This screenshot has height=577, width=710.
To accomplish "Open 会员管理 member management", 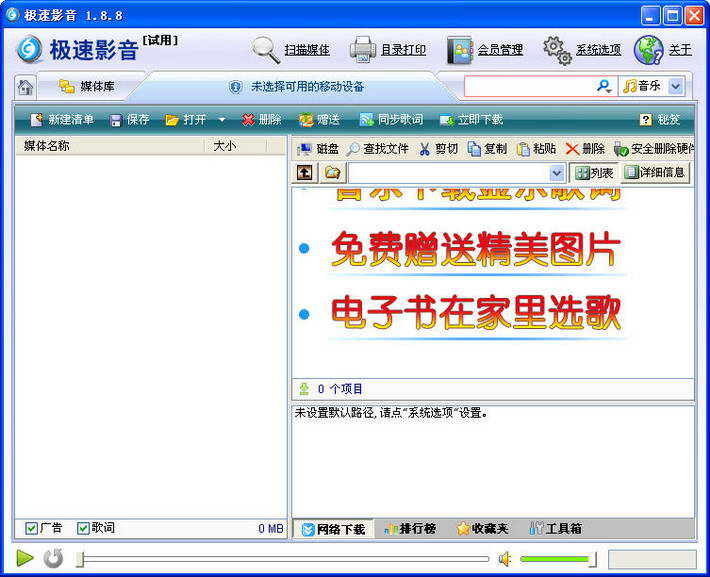I will (x=485, y=50).
